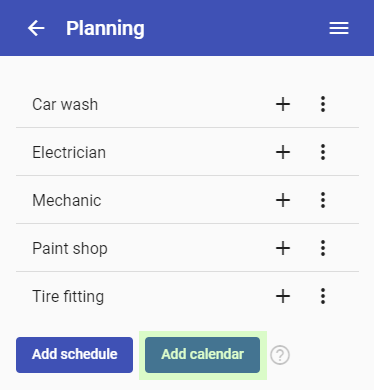
Task: Click plus icon for Paint shop
Action: 283,248
